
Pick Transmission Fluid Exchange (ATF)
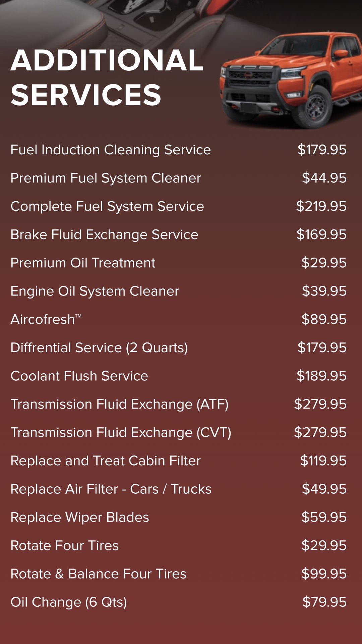(119, 404)
